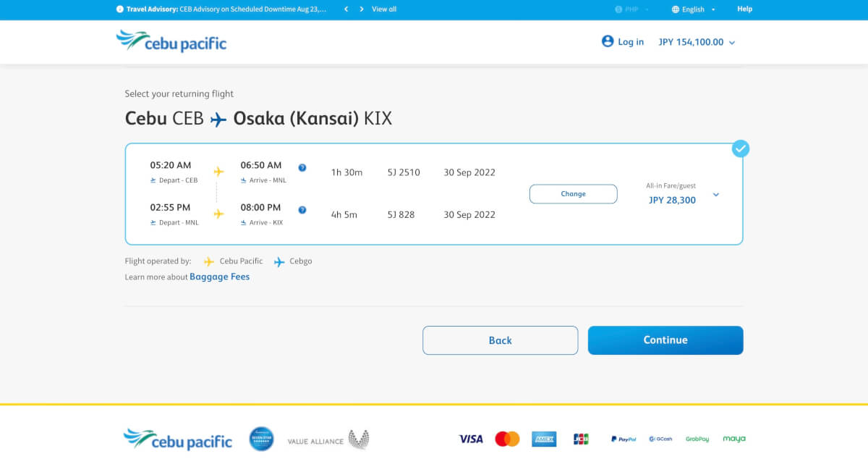Expand fare details chevron beside JPY 28,300

pyautogui.click(x=716, y=194)
